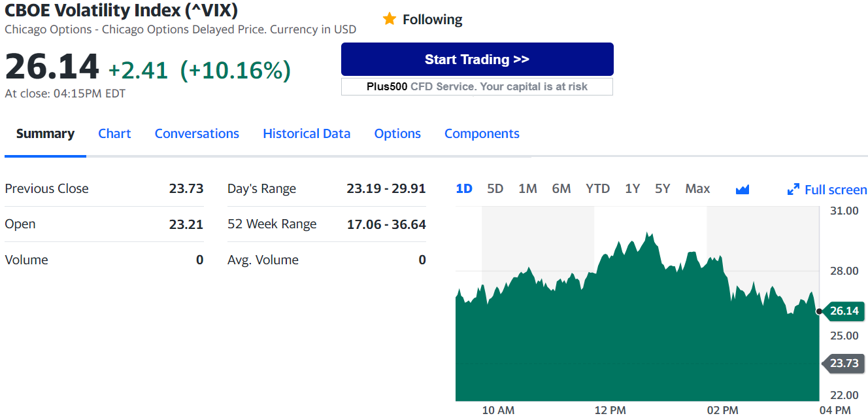Click the 04 PM time axis label
868x418 pixels.
(835, 410)
